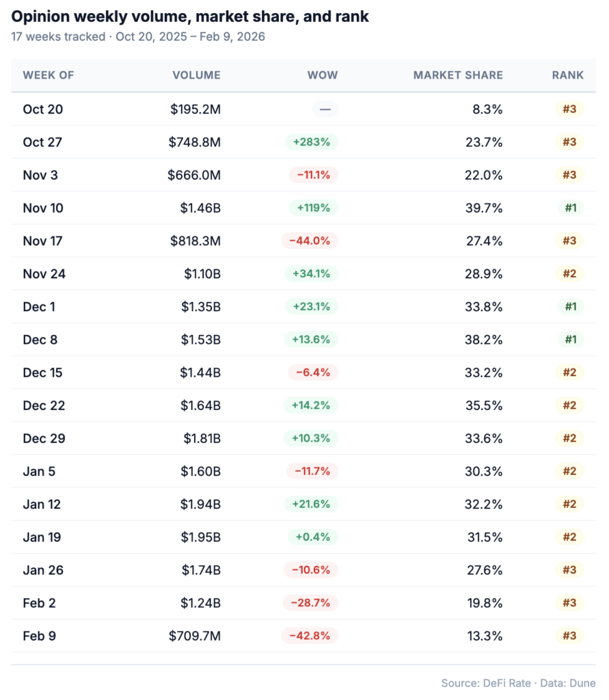Click the −42.8% badge for Feb 9
Viewport: 609px width, 700px height.
click(310, 636)
